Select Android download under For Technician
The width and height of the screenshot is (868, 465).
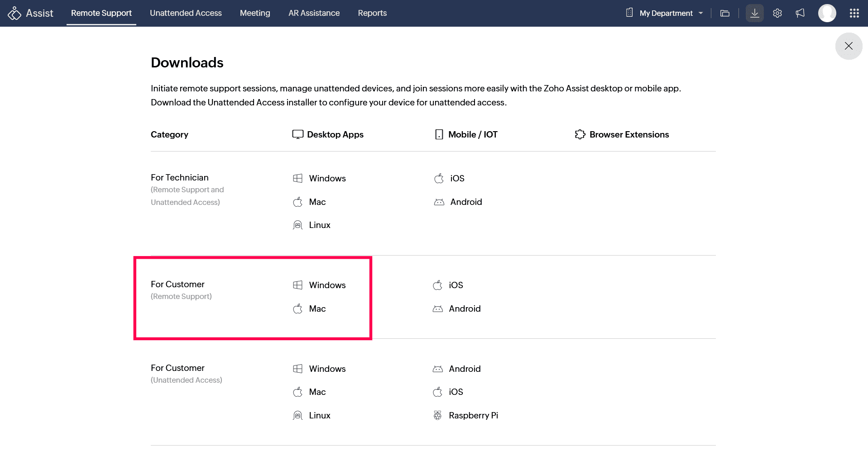(465, 202)
